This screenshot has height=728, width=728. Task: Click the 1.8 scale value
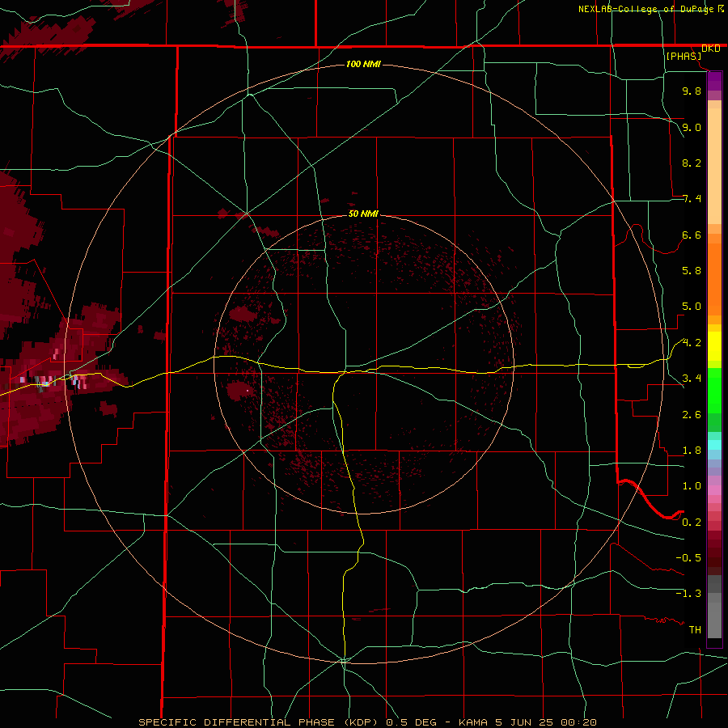point(692,451)
